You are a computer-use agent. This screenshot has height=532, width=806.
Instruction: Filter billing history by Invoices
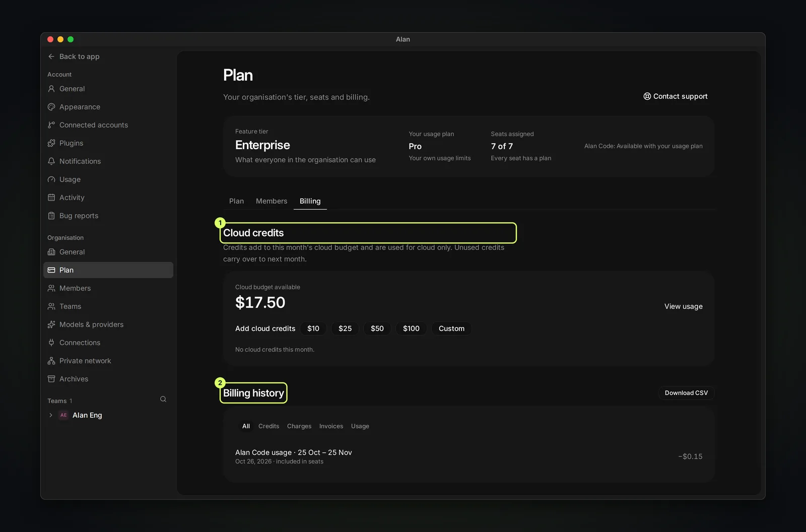331,426
